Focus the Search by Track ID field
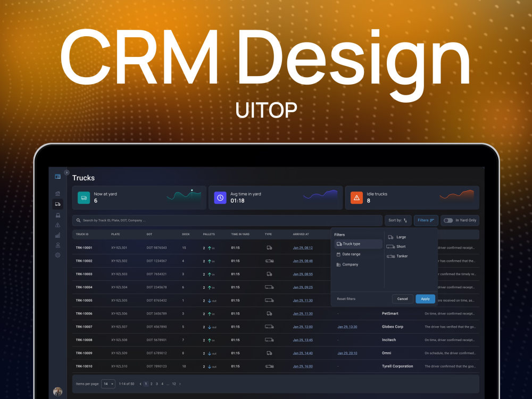Image resolution: width=532 pixels, height=399 pixels. coord(227,220)
